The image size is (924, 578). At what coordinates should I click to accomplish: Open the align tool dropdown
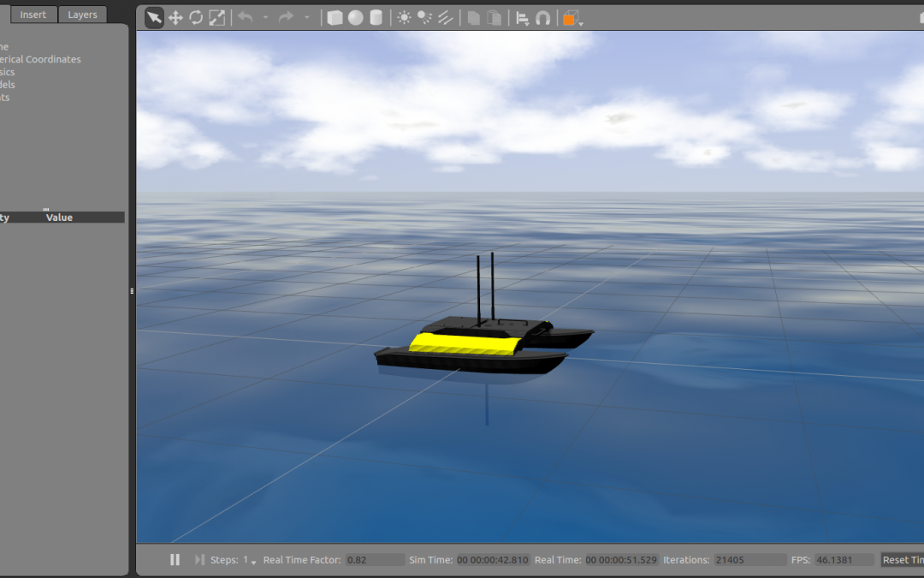[521, 18]
